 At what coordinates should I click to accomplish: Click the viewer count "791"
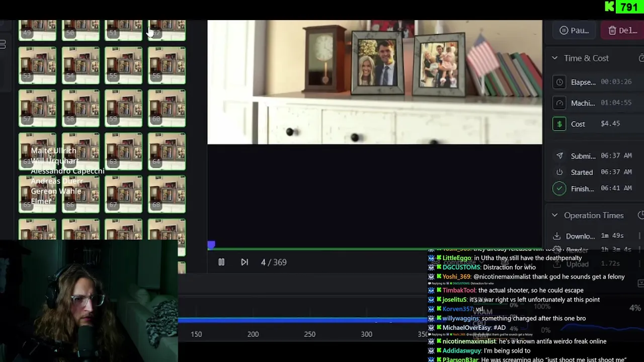629,7
